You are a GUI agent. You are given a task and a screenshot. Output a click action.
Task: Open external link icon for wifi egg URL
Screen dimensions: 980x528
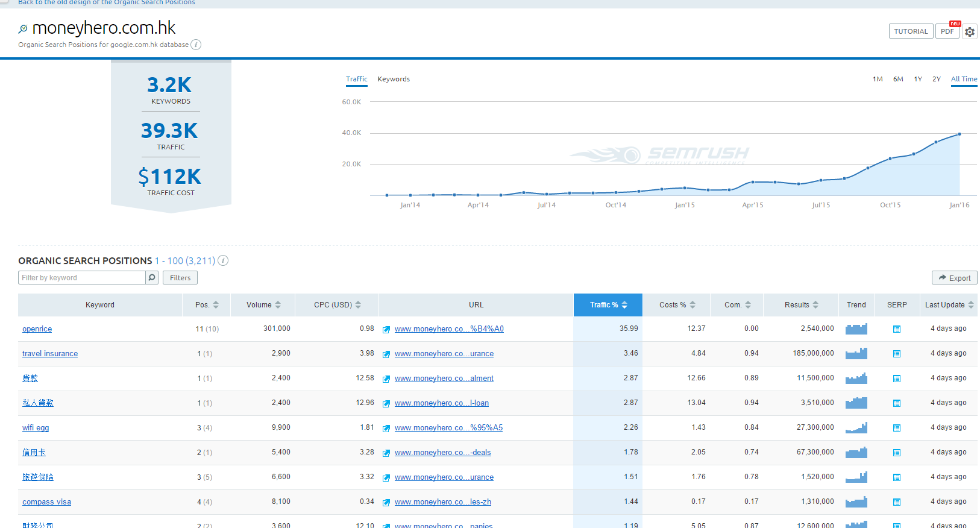coord(386,428)
